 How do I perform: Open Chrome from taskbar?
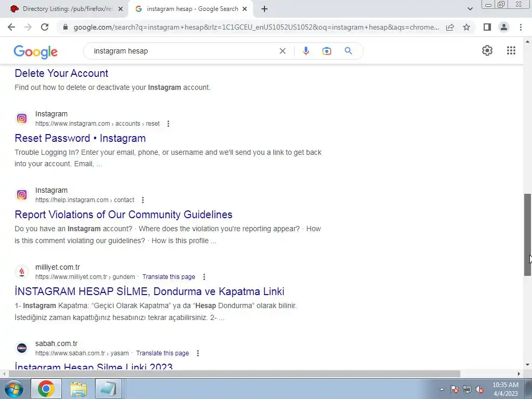tap(46, 389)
